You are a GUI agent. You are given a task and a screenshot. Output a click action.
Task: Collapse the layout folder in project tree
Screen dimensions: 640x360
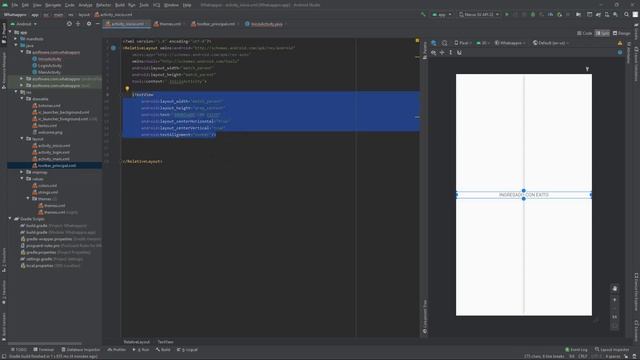click(22, 139)
